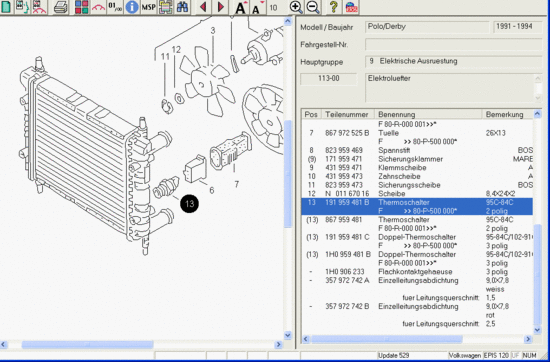Select part number 1H0 959 481 B
550x362 pixels.
click(348, 254)
